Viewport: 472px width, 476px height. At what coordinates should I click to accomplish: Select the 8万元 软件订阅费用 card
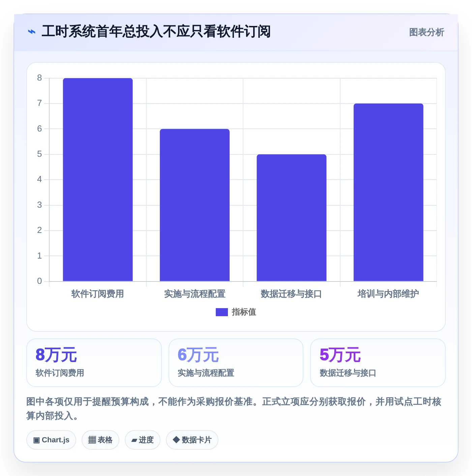94,363
